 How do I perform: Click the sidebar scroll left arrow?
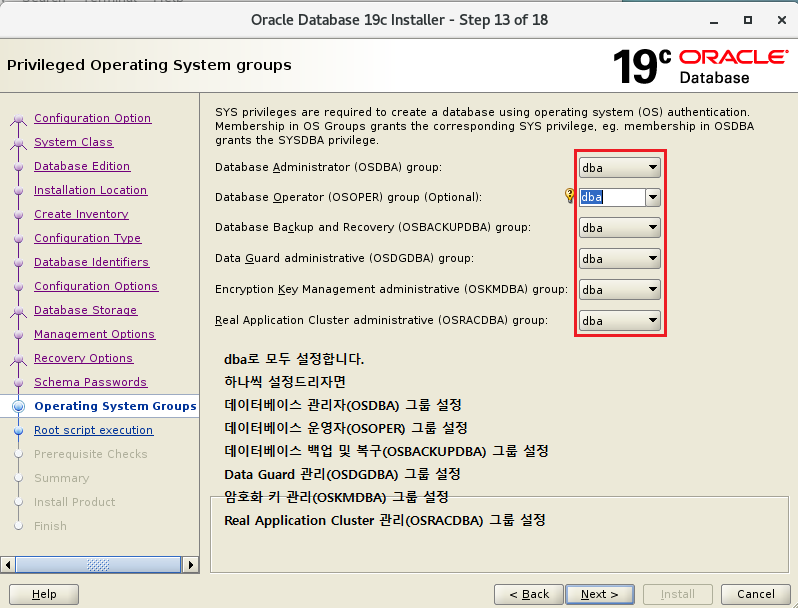pos(8,565)
